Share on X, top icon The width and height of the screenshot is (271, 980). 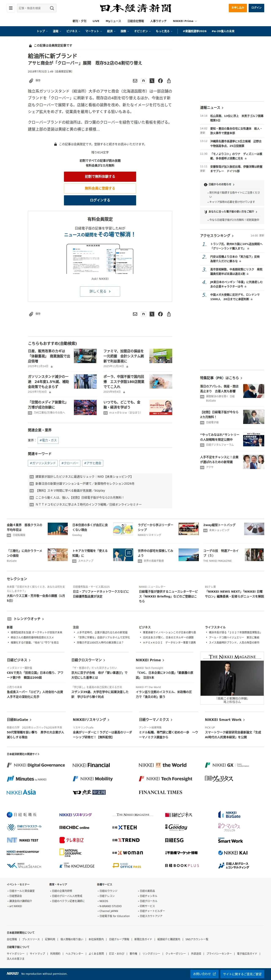click(x=152, y=81)
